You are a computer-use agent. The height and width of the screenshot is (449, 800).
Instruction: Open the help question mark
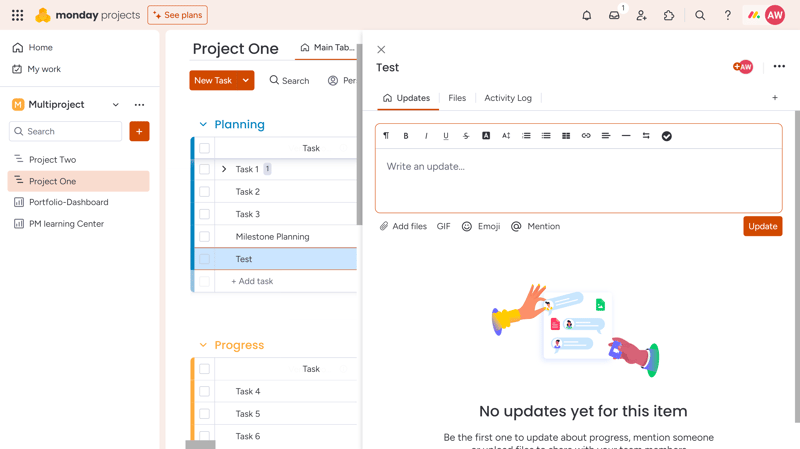728,15
